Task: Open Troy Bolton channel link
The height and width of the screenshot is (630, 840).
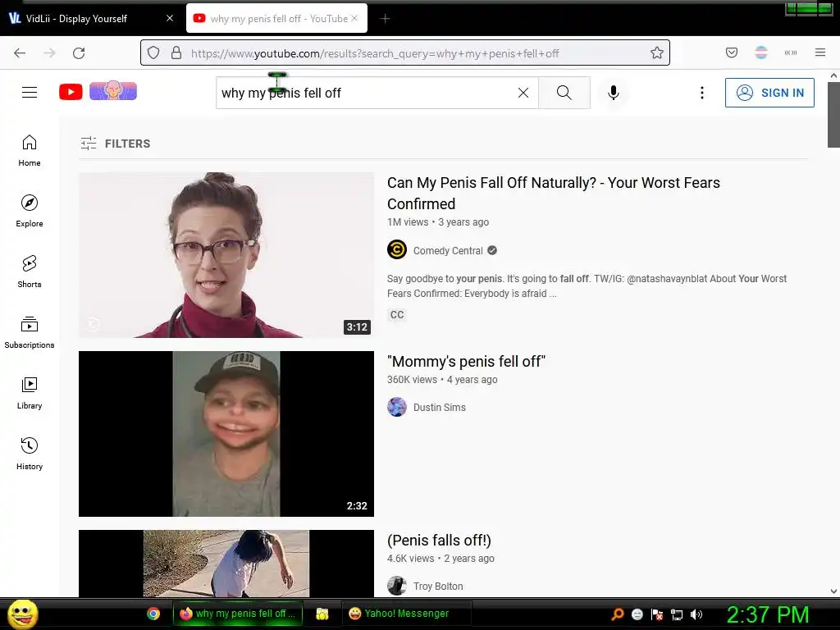Action: (x=438, y=587)
